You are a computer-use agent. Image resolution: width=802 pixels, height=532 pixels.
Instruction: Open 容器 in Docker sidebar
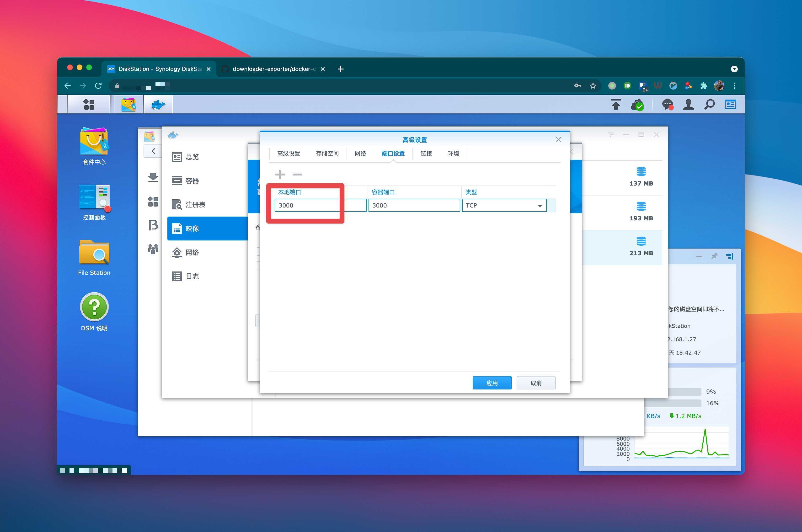pyautogui.click(x=207, y=181)
